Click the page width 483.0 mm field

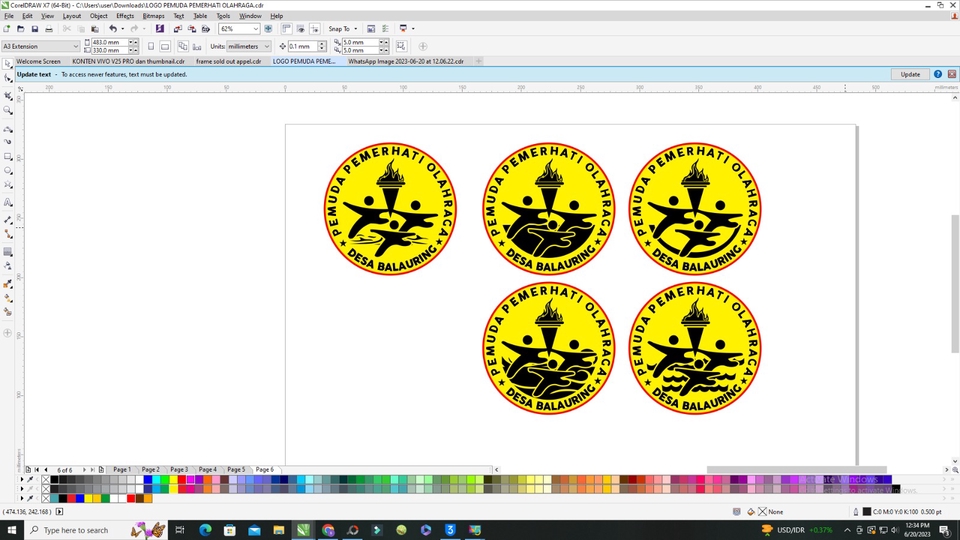pos(109,42)
